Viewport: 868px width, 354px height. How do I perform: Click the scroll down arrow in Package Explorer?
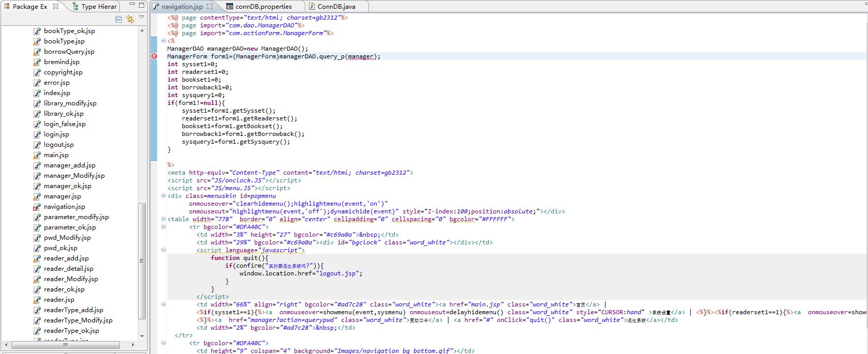point(142,336)
